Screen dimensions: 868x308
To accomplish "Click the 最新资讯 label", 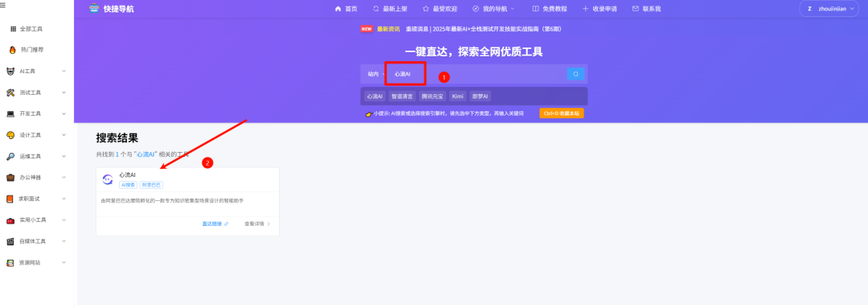I will (x=389, y=29).
